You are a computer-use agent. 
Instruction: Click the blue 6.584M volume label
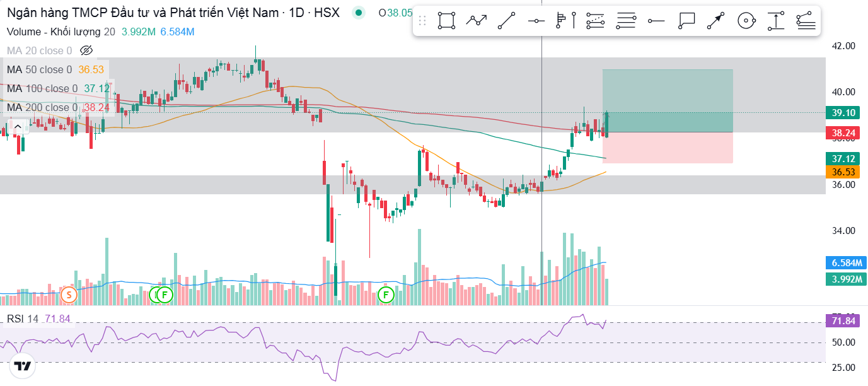[x=847, y=263]
